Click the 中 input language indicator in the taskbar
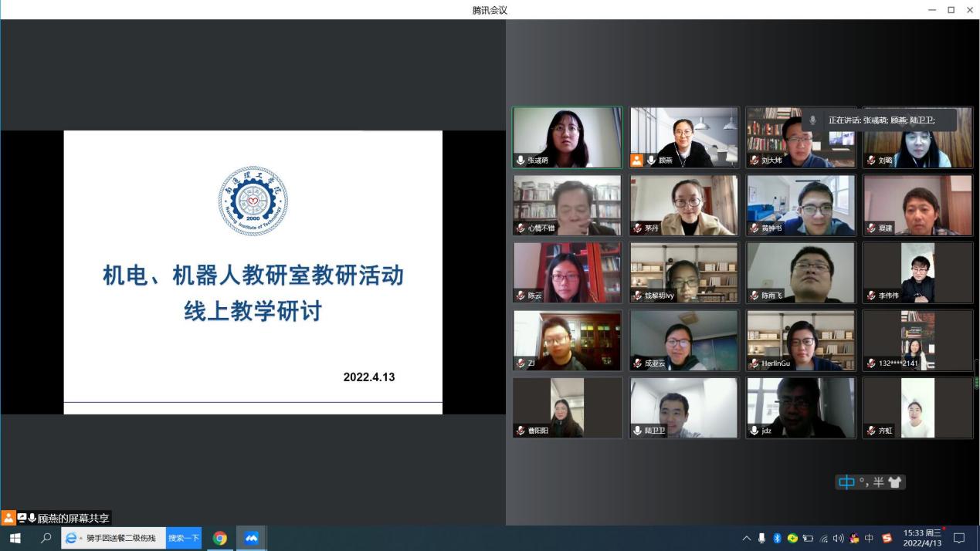Image resolution: width=980 pixels, height=551 pixels. point(869,538)
